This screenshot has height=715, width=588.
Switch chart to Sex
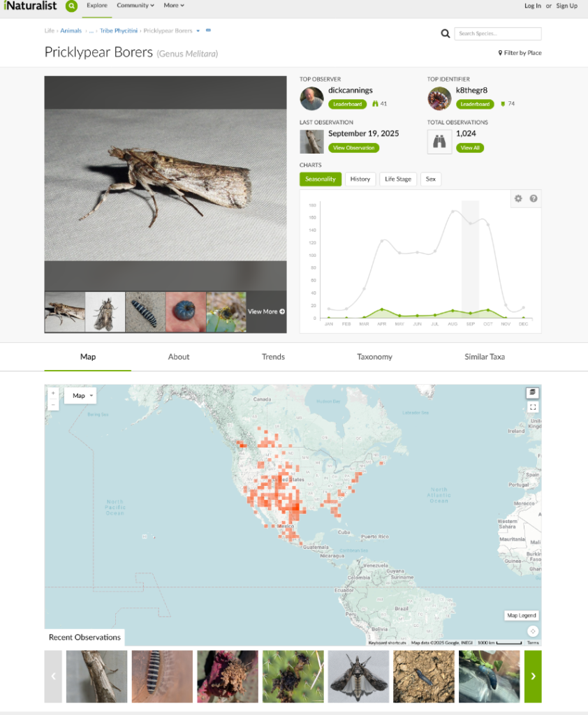[x=431, y=179]
